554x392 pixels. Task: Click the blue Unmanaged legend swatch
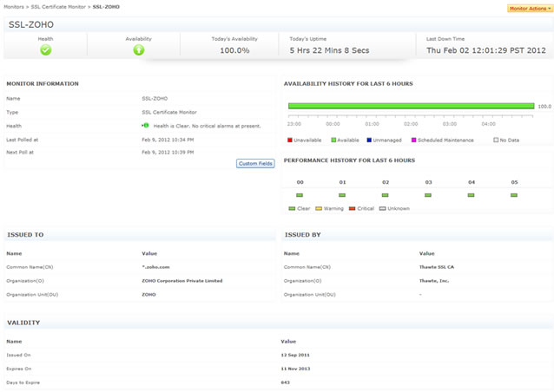(x=369, y=140)
